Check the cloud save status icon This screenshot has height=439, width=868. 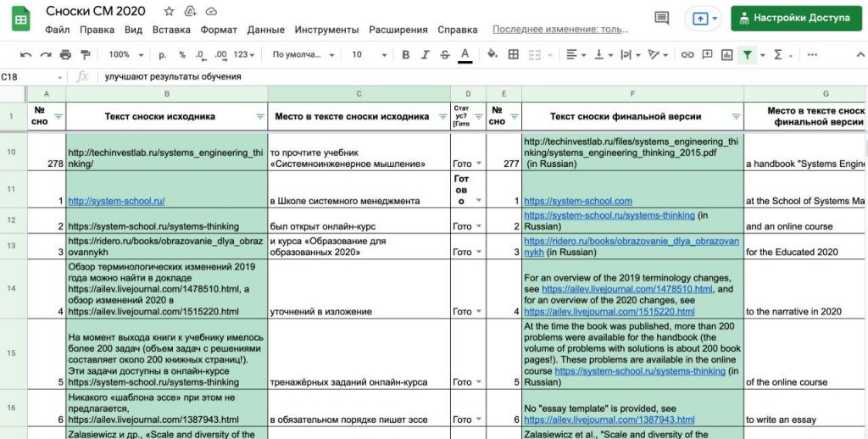click(211, 11)
